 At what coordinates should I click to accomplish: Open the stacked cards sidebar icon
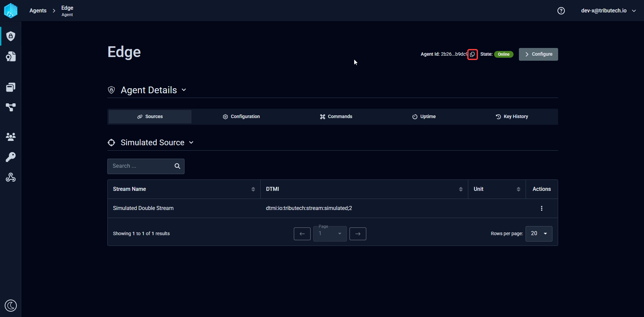(x=11, y=87)
